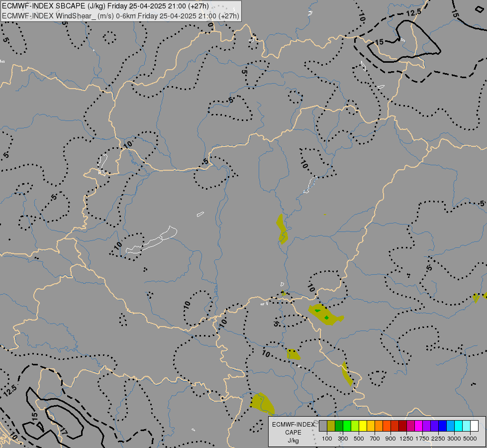Viewport: 487px width, 448px height.
Task: Select the dark green CAPE legend swatch
Action: [339, 426]
